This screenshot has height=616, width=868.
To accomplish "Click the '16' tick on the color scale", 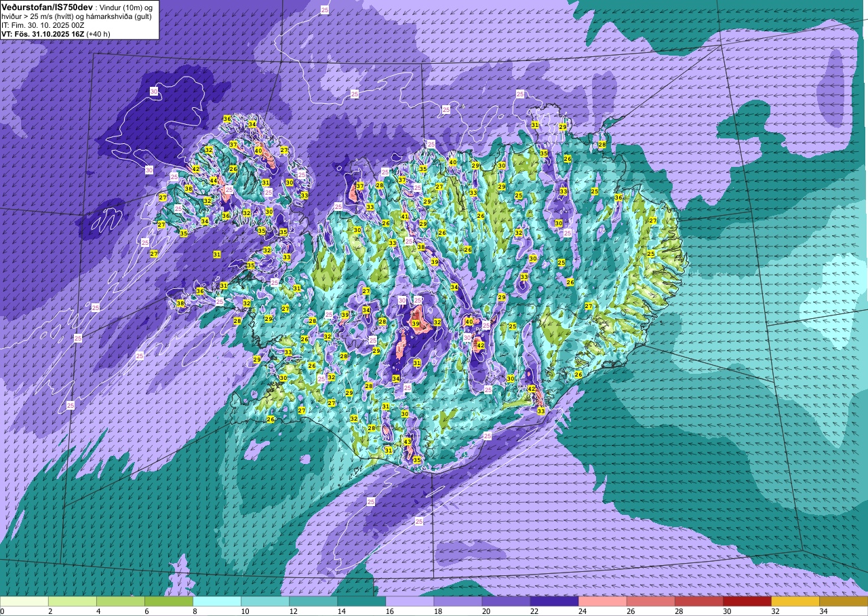I will click(x=389, y=611).
